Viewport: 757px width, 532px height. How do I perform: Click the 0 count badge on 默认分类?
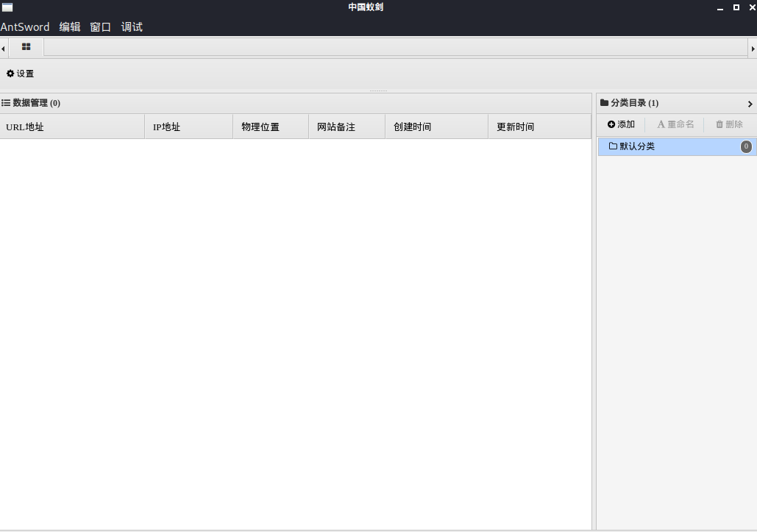(746, 146)
